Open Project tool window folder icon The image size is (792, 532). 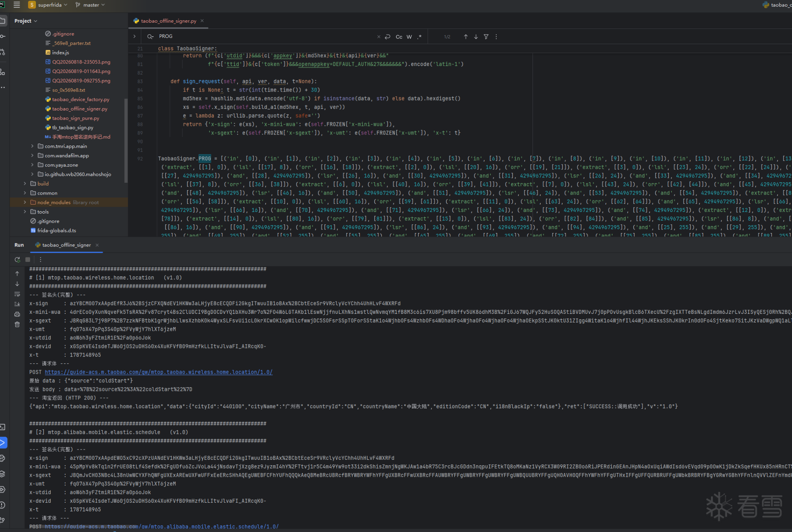(x=3, y=20)
